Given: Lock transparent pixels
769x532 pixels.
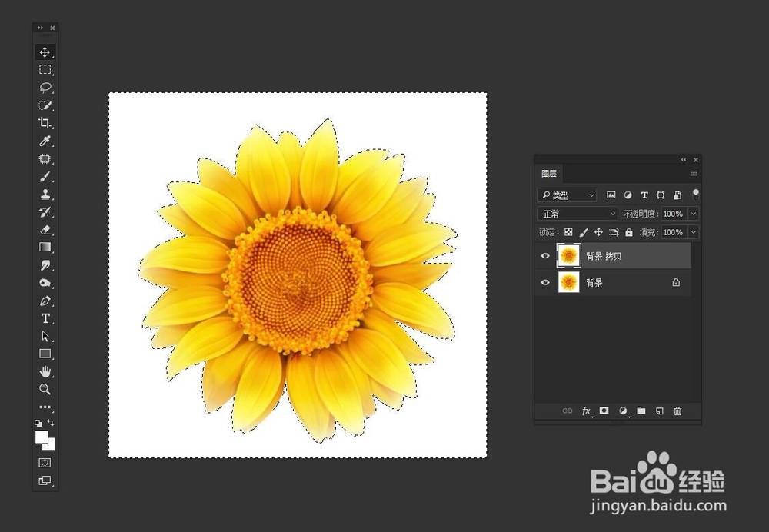Looking at the screenshot, I should point(568,232).
